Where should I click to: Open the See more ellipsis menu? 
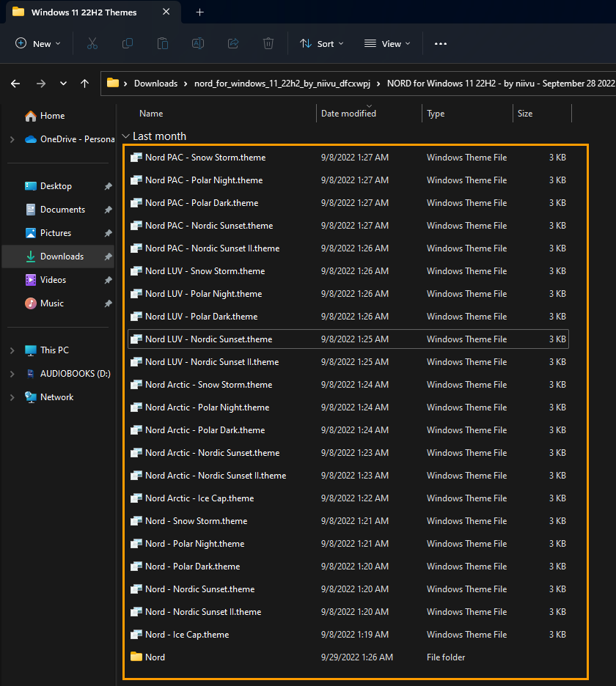[441, 44]
